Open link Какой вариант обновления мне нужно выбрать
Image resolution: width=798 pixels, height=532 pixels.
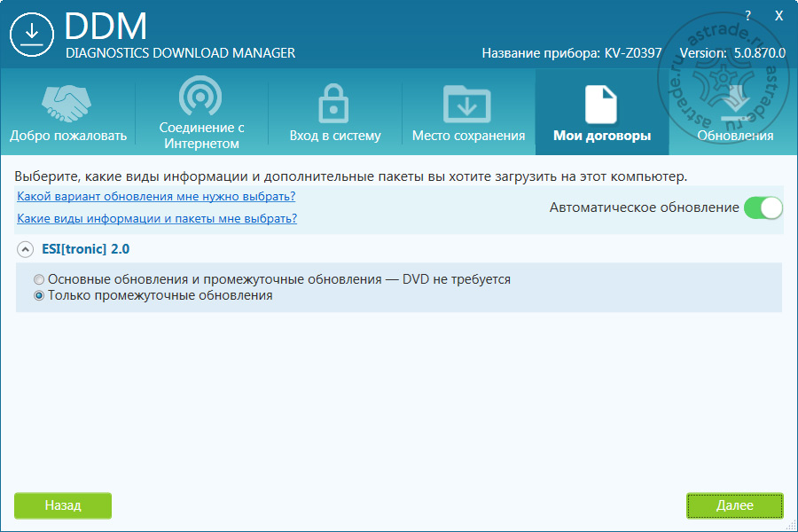click(156, 197)
